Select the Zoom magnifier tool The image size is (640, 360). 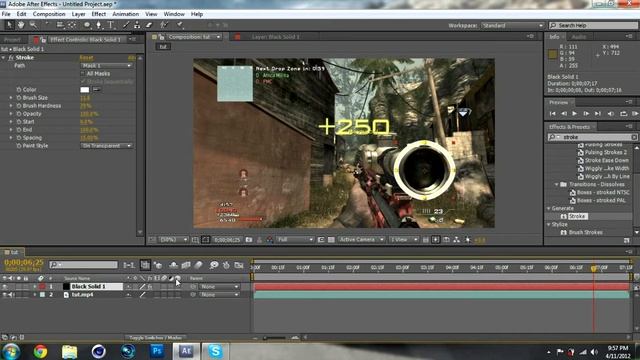tap(33, 25)
